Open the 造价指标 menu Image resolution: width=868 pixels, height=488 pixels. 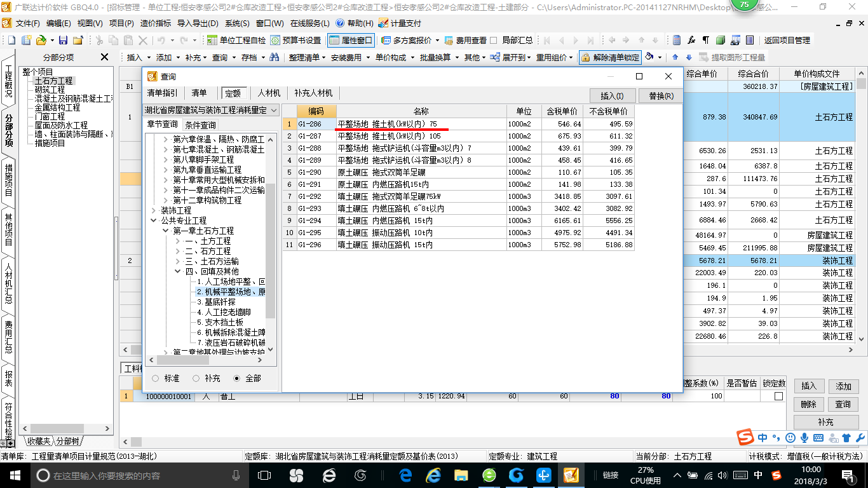point(156,23)
